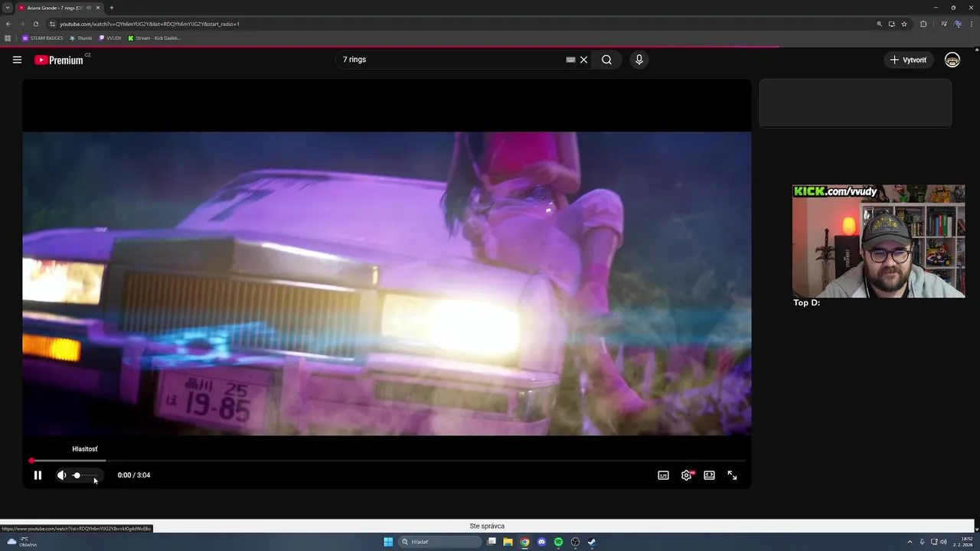The image size is (980, 551).
Task: Open the zoom indicator in address bar
Action: click(x=879, y=24)
